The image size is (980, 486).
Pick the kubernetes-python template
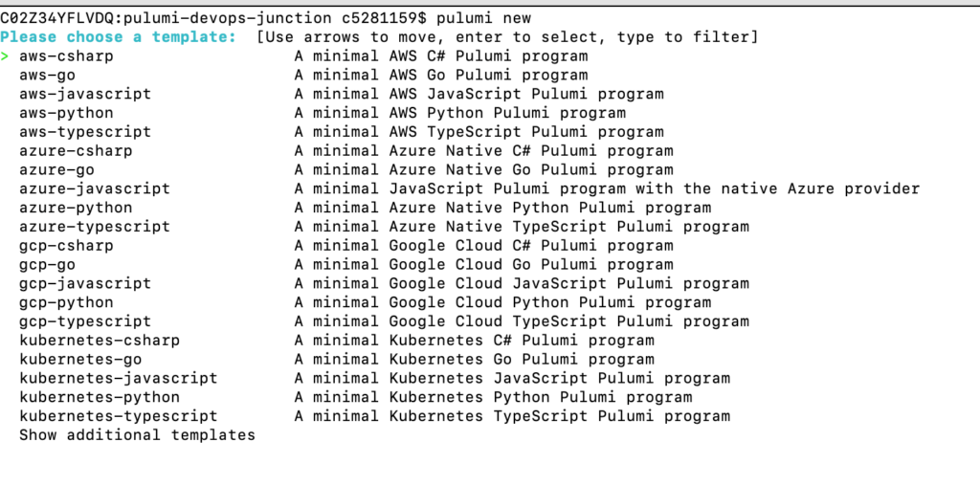[356, 397]
